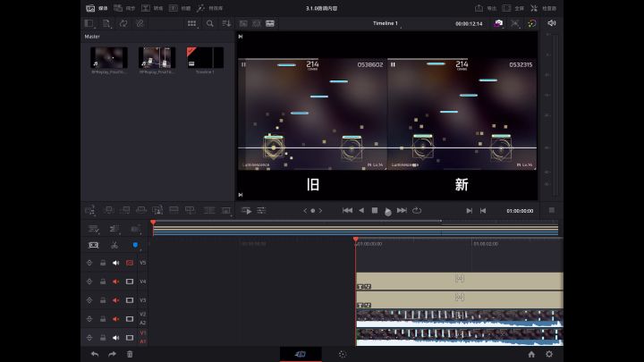Play the timeline forward

click(x=387, y=211)
